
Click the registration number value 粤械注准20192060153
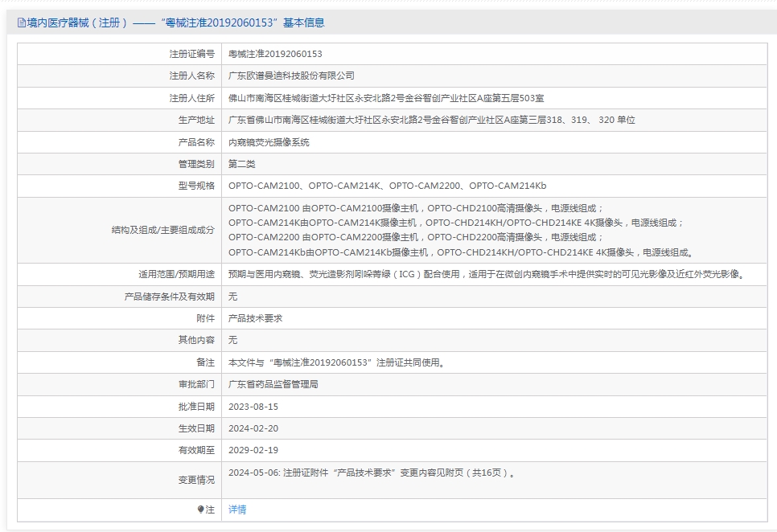275,54
